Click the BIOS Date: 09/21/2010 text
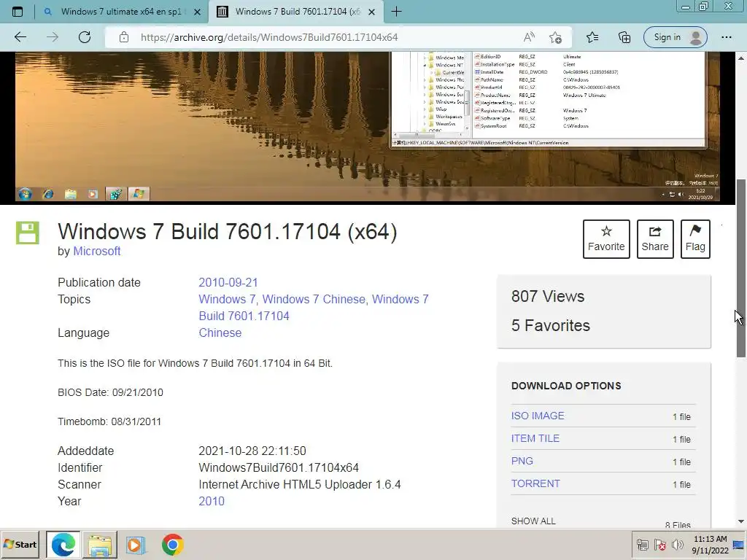Screen dimensions: 747x560 [111, 392]
